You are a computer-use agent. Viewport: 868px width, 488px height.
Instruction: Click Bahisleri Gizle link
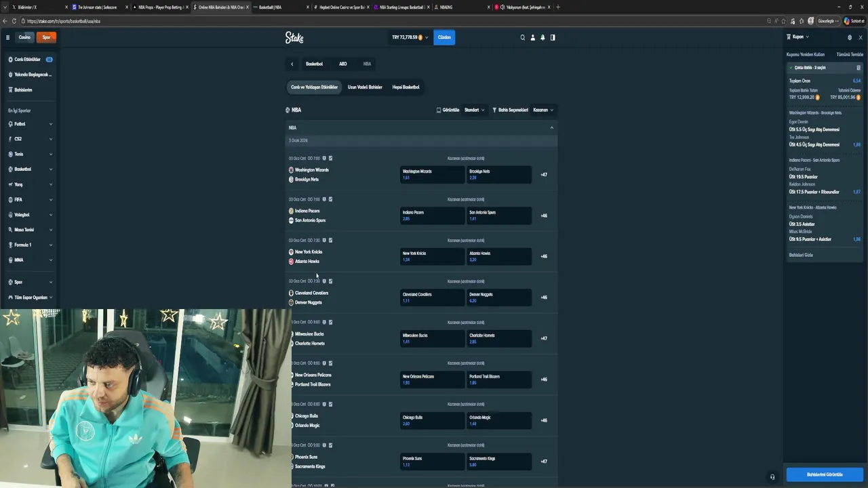click(801, 255)
